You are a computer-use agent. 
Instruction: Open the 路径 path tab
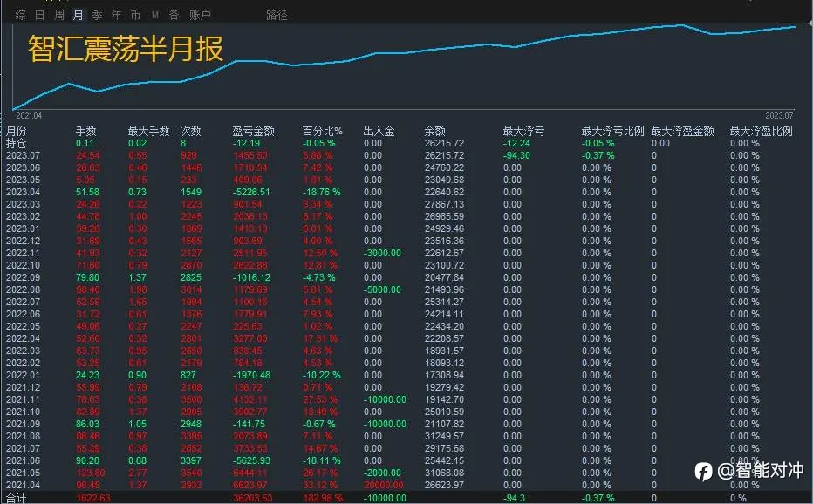pos(277,15)
